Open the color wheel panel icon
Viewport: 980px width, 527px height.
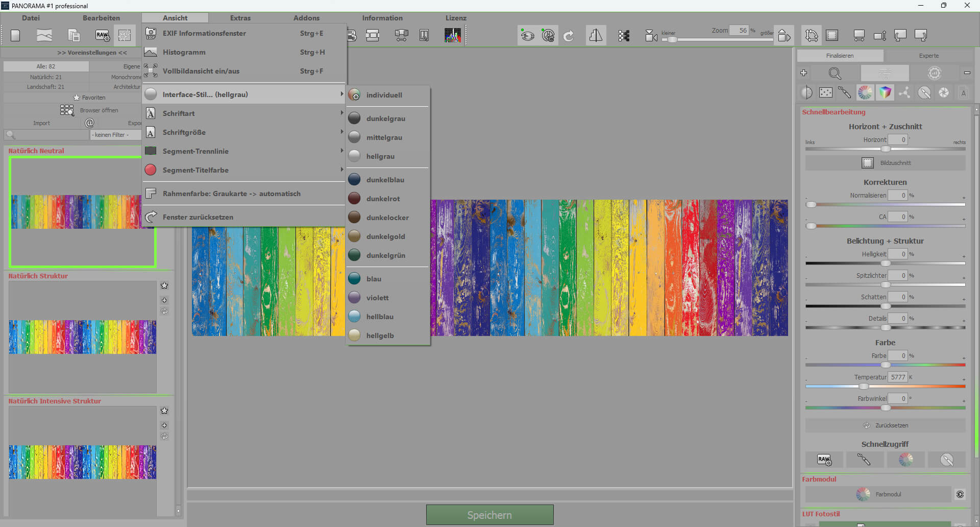[x=865, y=92]
